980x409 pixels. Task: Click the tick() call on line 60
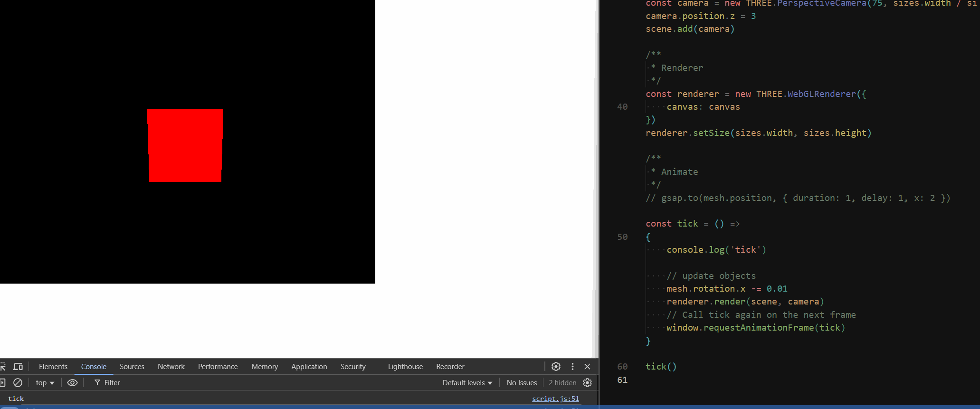pos(661,366)
